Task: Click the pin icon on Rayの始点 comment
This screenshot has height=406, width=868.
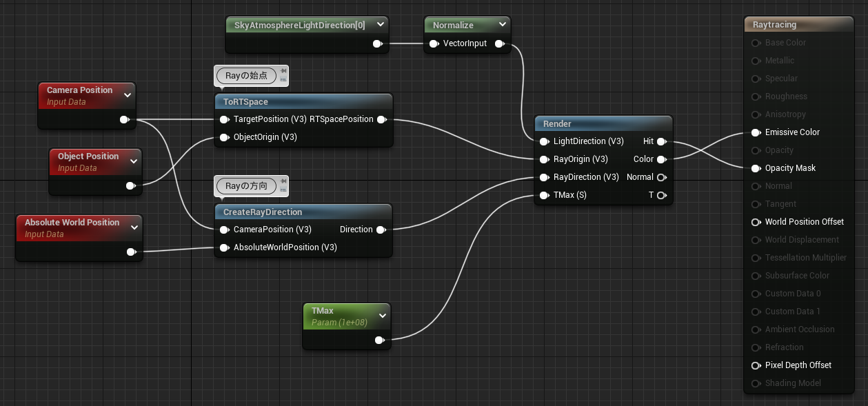Action: point(283,71)
